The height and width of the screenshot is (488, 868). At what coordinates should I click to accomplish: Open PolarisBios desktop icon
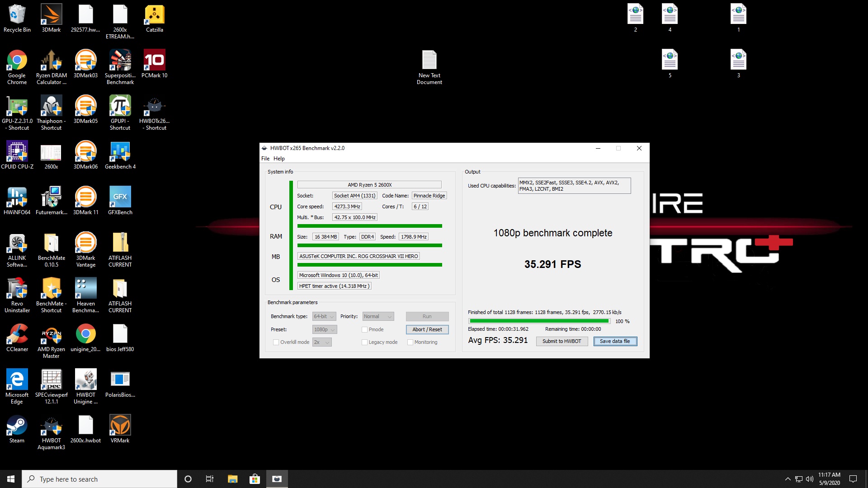coord(120,384)
